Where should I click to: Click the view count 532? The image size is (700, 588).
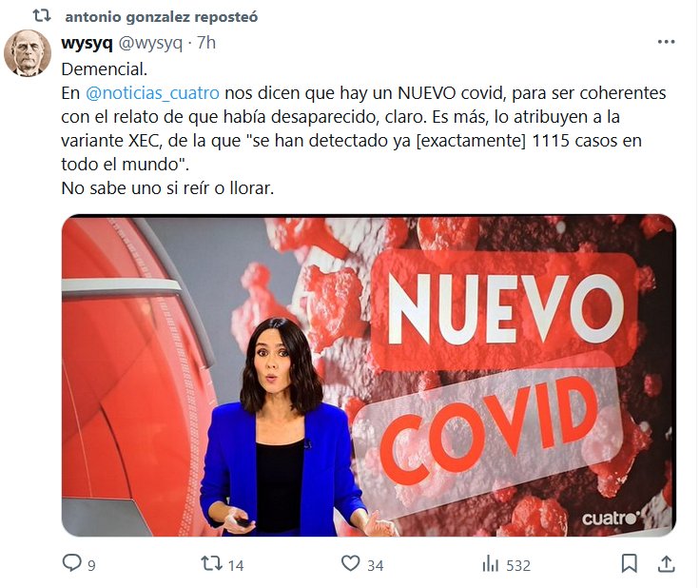pyautogui.click(x=518, y=566)
